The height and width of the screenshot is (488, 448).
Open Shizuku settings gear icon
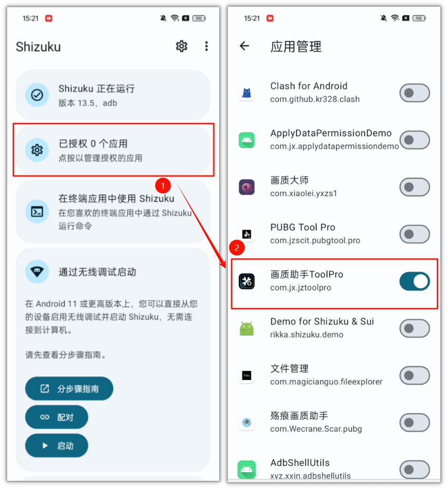pos(182,46)
